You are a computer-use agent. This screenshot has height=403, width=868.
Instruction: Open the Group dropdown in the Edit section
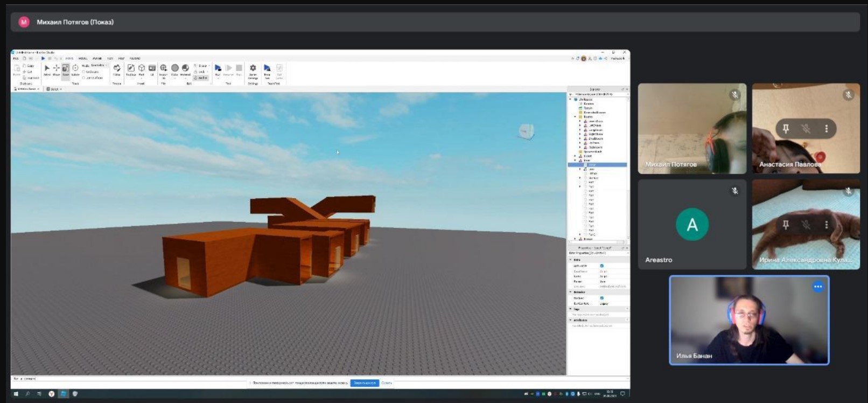201,66
